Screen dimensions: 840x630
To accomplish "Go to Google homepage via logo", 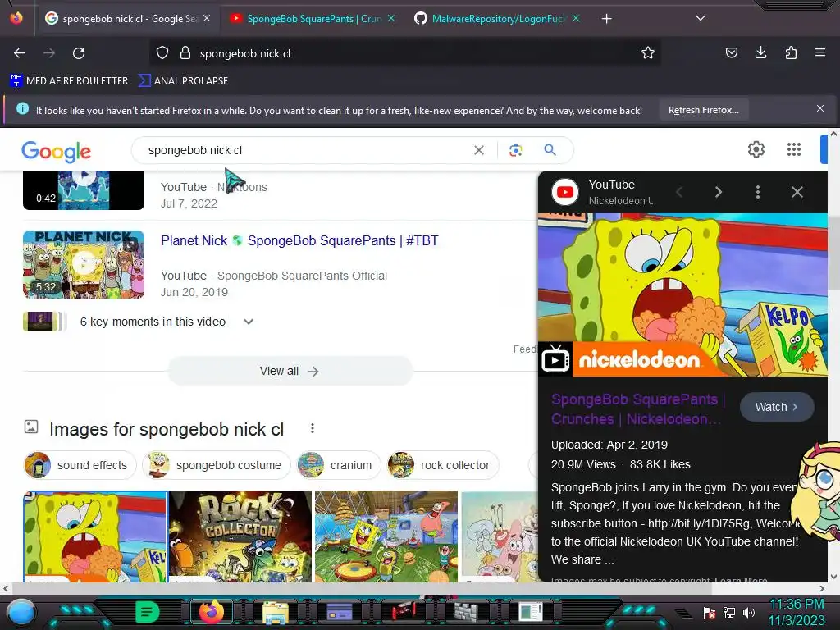I will click(x=57, y=152).
